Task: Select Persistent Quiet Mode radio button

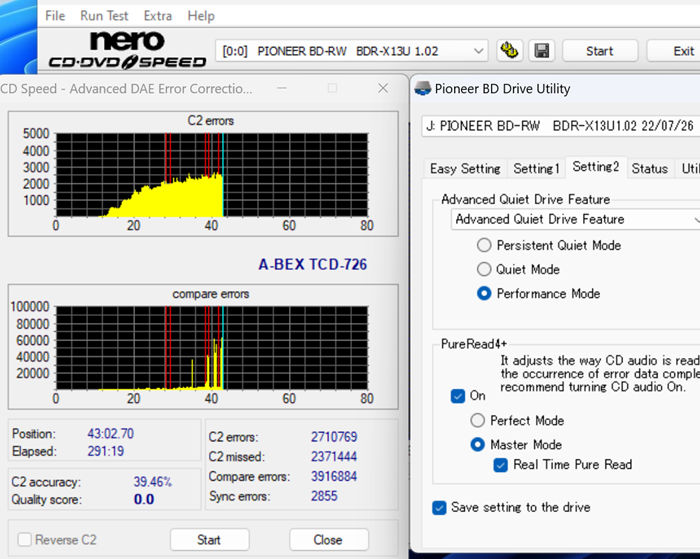Action: 484,245
